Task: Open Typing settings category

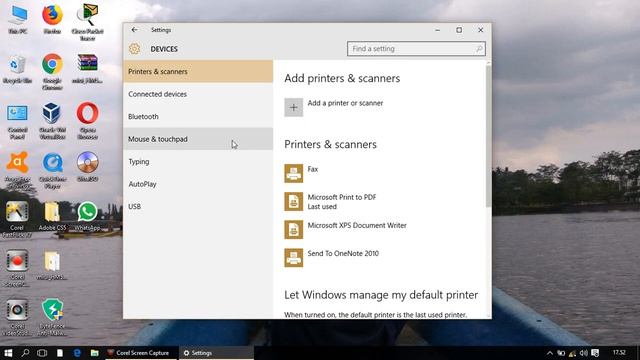Action: coord(198,161)
